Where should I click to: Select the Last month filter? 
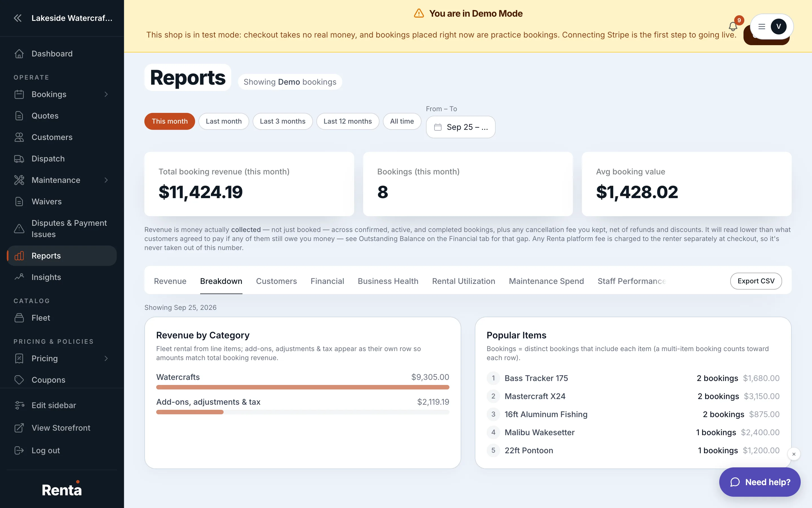click(224, 121)
